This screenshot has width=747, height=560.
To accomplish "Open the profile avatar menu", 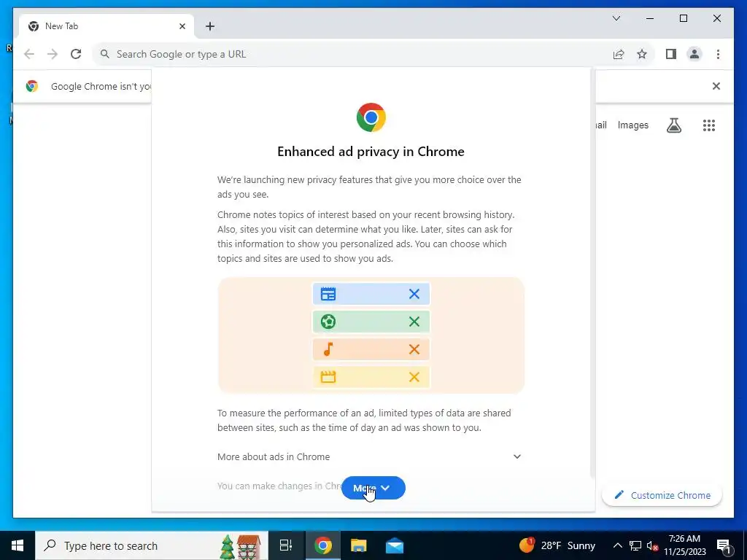I will (694, 54).
